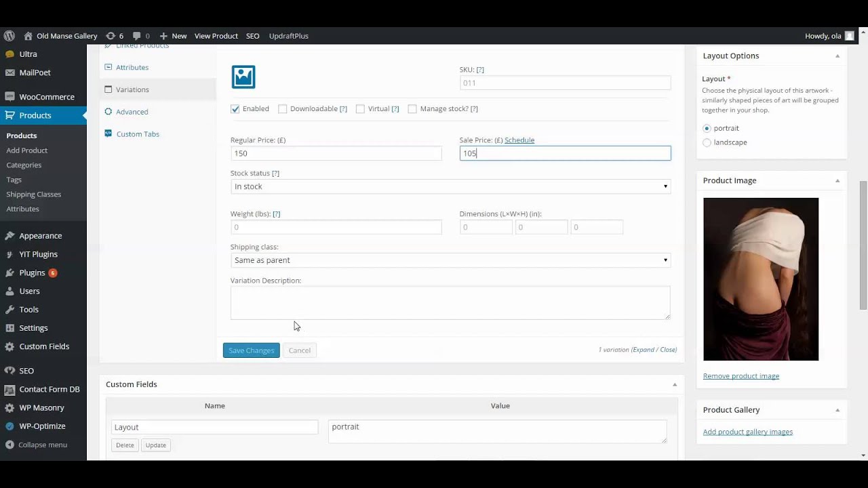This screenshot has height=488, width=868.
Task: Tick the Virtual checkbox
Action: click(x=360, y=109)
